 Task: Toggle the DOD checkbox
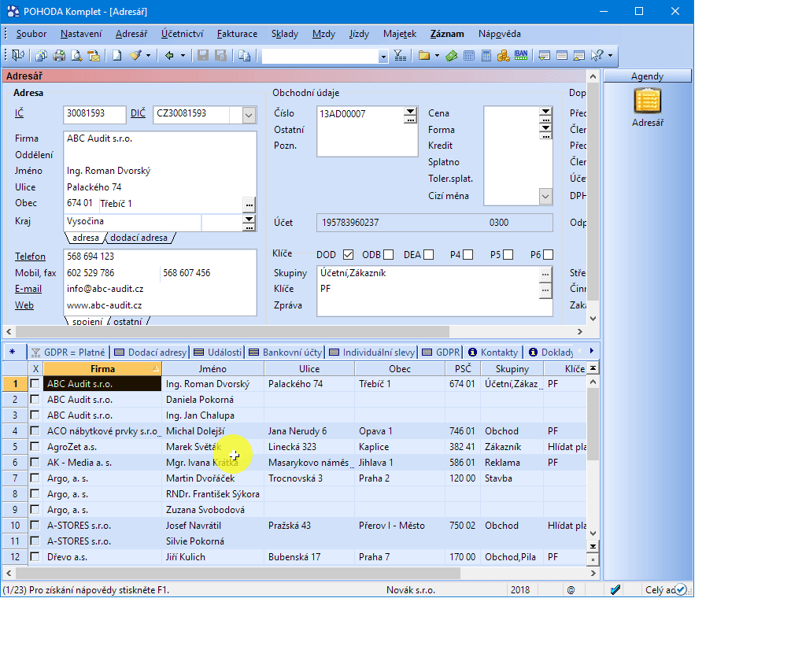pos(349,255)
